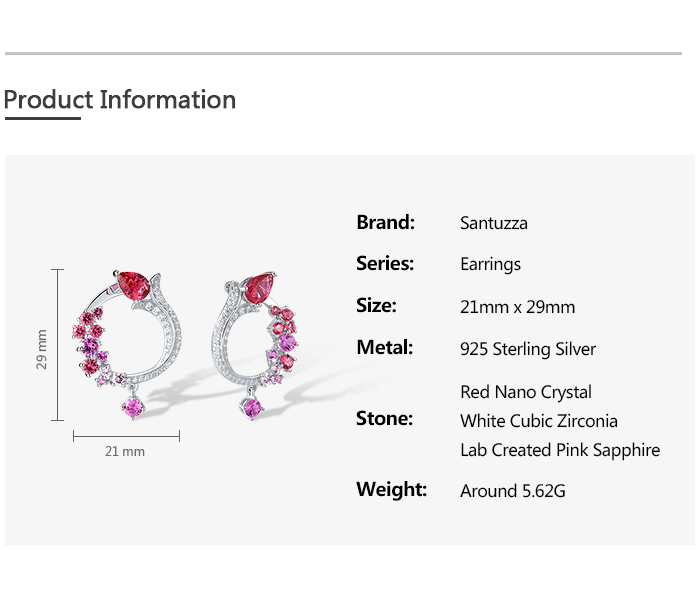
Task: Click the Lab Created Pink Sapphire text
Action: (x=559, y=450)
